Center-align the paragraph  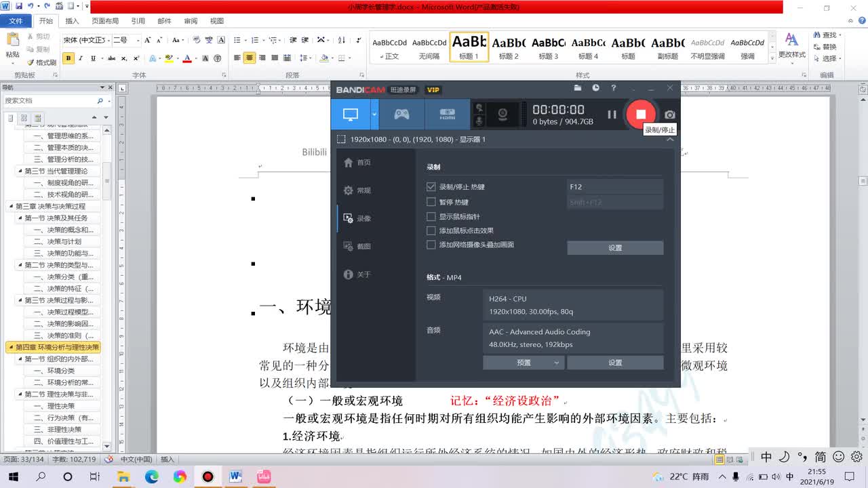(x=250, y=58)
